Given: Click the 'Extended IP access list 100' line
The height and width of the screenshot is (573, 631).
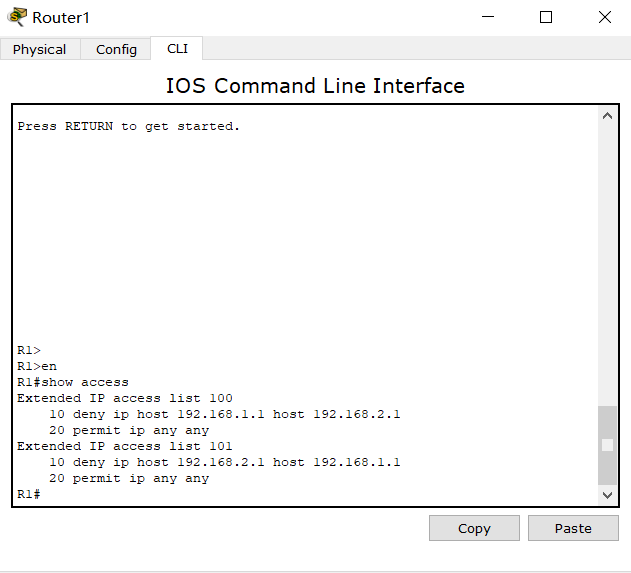Looking at the screenshot, I should coord(125,398).
